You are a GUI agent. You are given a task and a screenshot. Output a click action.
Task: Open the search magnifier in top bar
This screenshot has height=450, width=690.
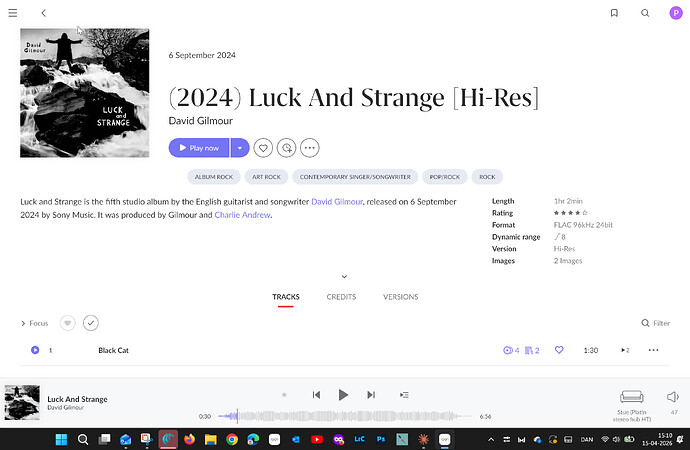645,13
